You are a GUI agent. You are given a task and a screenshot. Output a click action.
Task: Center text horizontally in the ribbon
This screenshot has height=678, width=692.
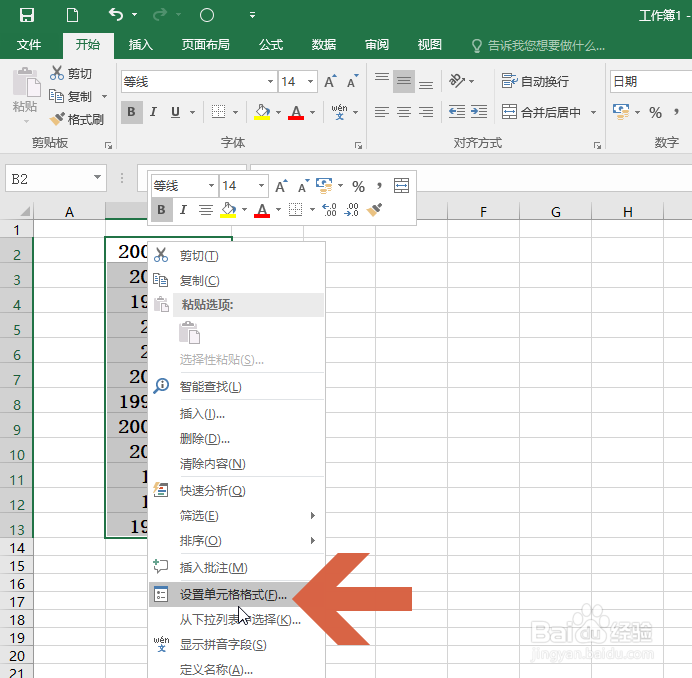(403, 112)
